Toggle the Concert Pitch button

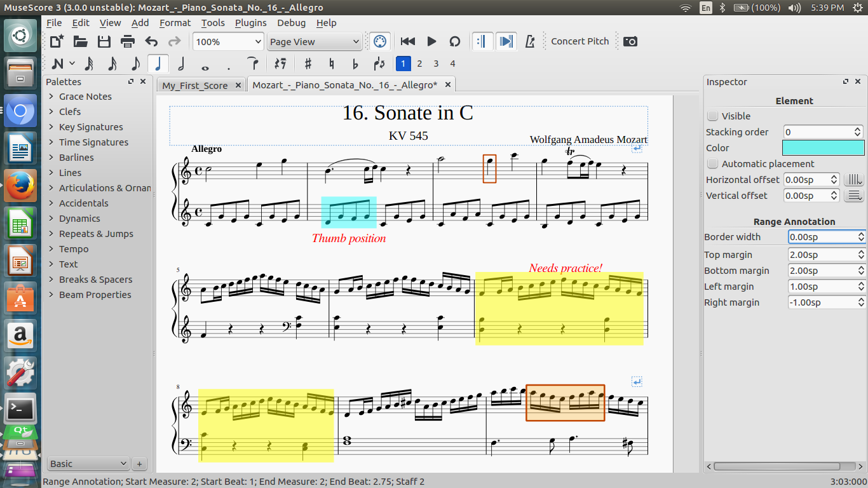click(x=580, y=41)
